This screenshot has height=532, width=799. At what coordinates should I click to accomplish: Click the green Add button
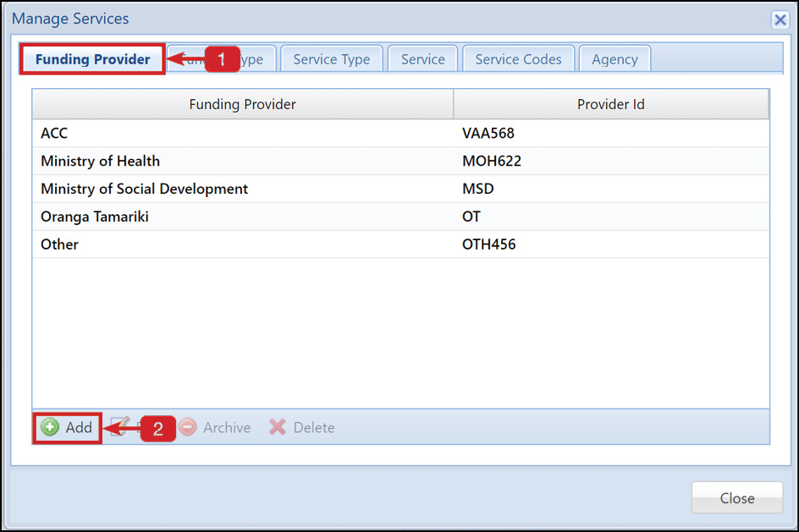coord(67,428)
